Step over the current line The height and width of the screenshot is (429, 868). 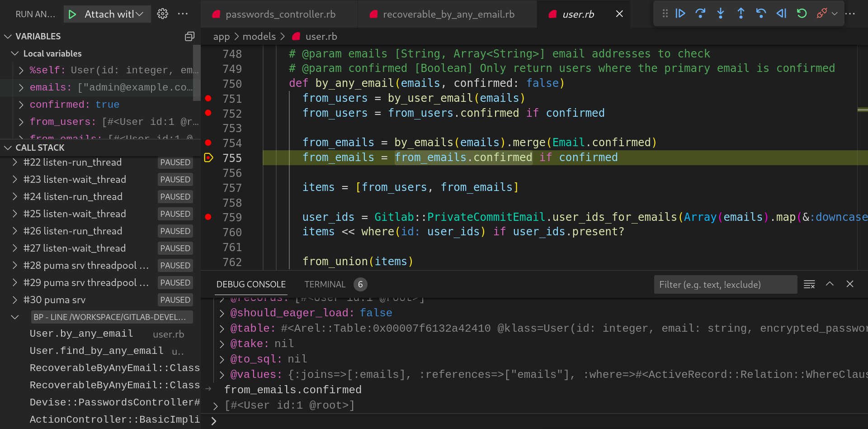(700, 14)
